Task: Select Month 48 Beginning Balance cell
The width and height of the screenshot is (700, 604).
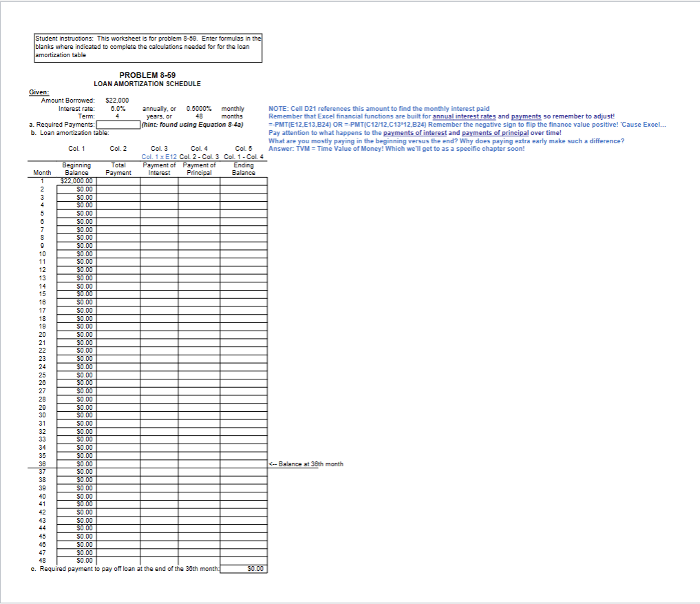Action: 76,560
